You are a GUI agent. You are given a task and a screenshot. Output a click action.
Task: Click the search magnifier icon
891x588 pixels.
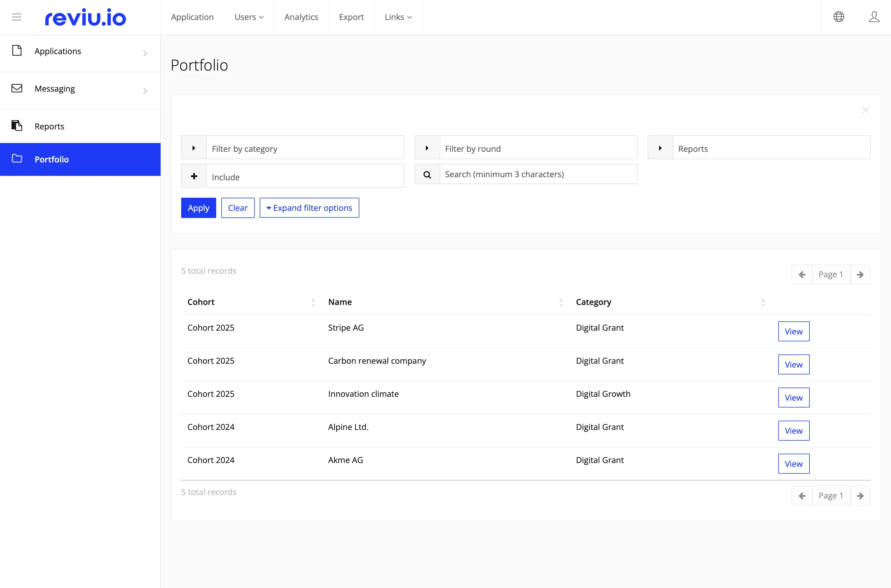[x=427, y=174]
